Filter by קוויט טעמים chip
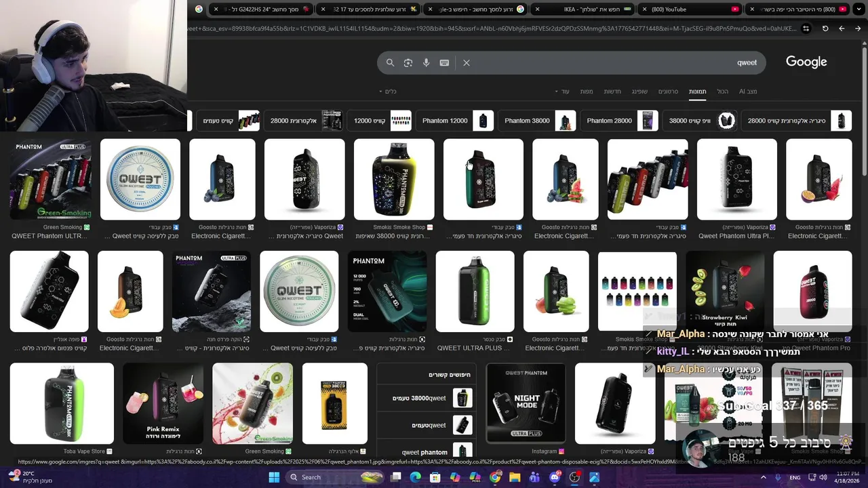Viewport: 868px width, 488px height. click(227, 121)
